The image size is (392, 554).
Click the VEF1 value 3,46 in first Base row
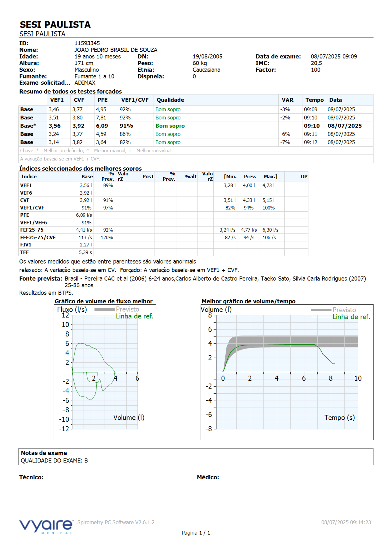54,109
